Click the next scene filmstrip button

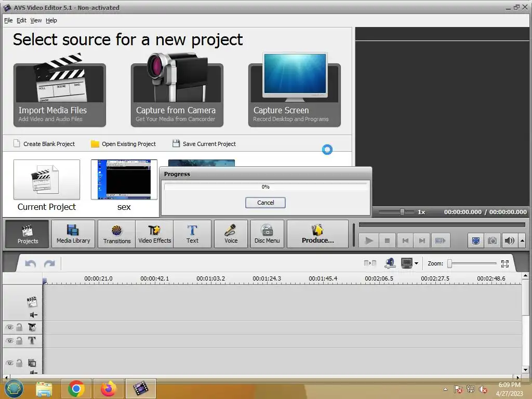[x=440, y=241]
